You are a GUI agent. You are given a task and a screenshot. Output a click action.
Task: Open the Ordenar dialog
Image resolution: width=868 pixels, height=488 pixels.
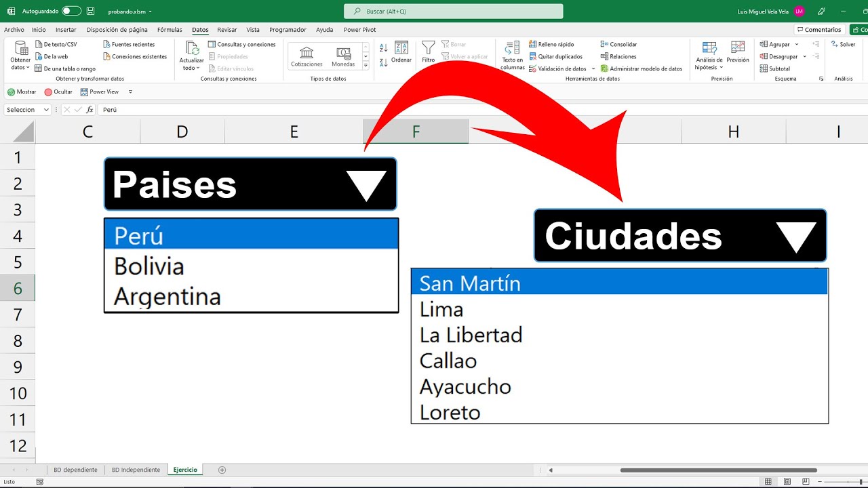click(x=401, y=52)
